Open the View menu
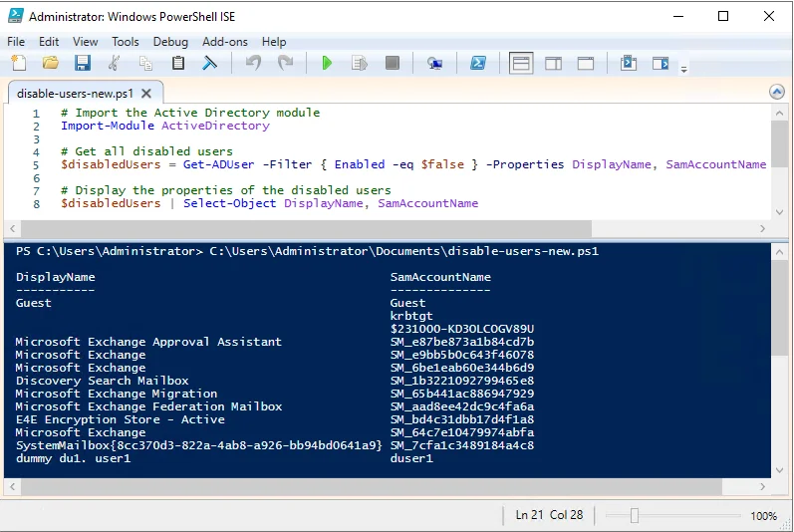This screenshot has width=794, height=532. pyautogui.click(x=85, y=42)
